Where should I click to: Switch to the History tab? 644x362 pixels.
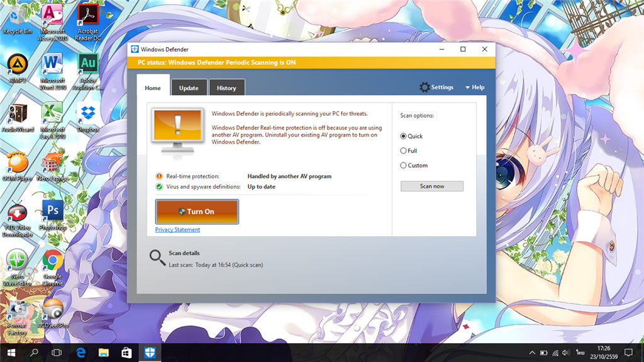(x=226, y=88)
